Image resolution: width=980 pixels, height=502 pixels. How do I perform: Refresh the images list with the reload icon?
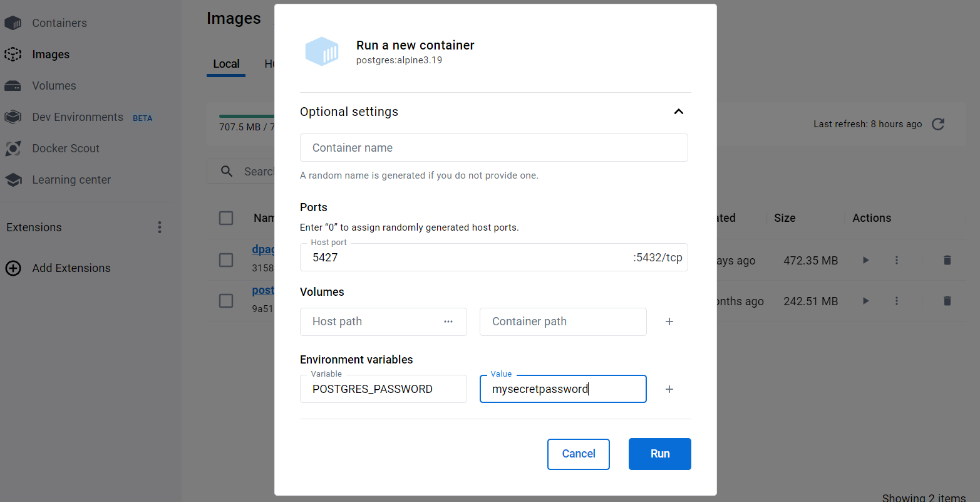pos(938,124)
